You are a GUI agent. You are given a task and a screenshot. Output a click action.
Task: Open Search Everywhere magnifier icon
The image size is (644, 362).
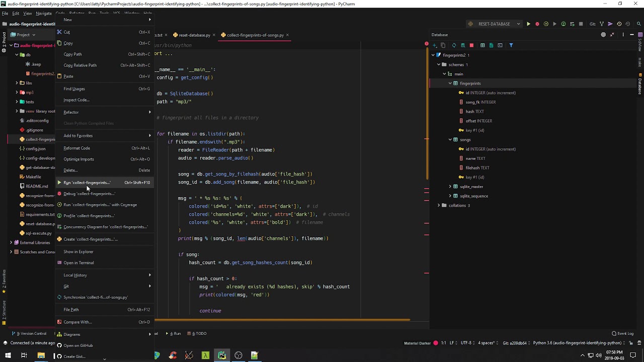click(x=639, y=24)
